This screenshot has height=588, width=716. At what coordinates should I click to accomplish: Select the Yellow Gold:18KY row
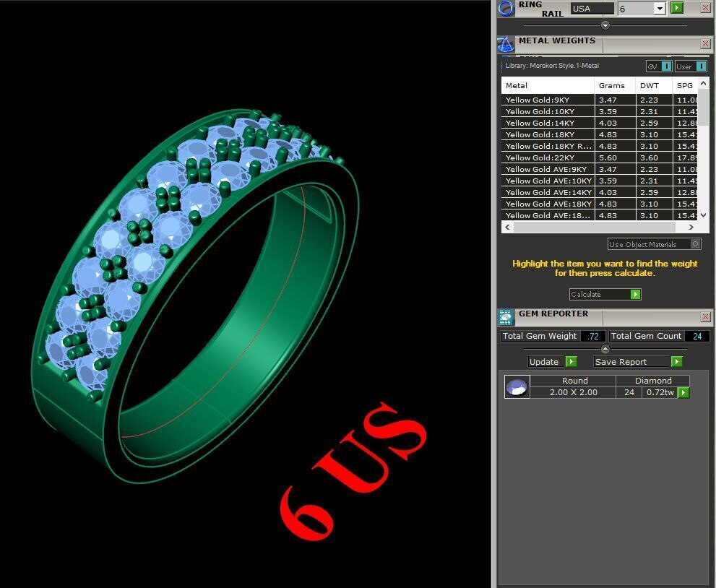click(x=599, y=134)
